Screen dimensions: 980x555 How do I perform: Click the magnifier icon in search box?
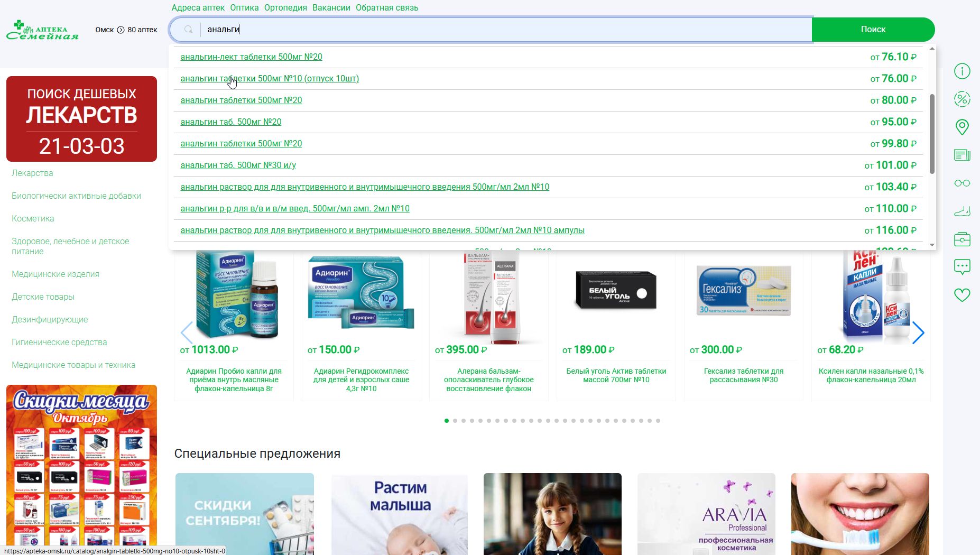coord(188,30)
